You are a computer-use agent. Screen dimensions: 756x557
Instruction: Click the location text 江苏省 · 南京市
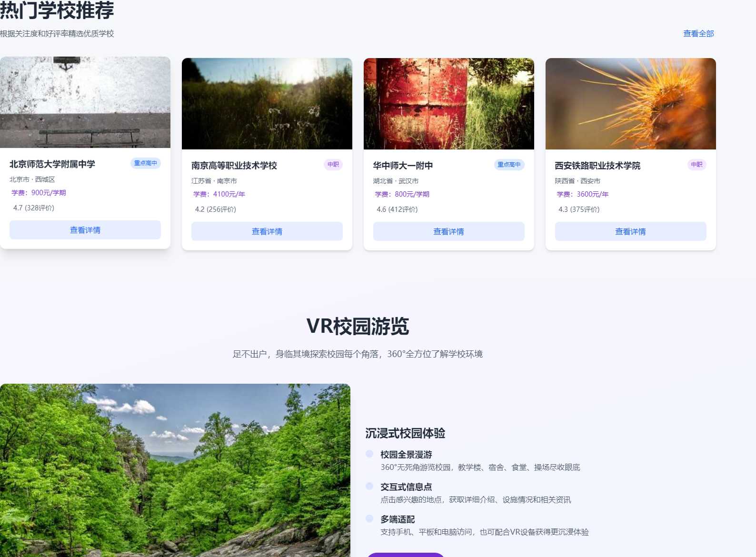(214, 181)
